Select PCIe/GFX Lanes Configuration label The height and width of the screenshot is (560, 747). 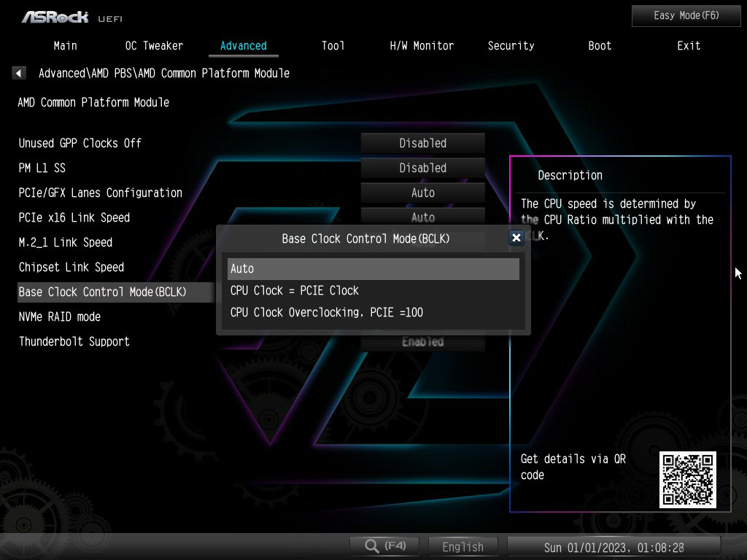(101, 192)
